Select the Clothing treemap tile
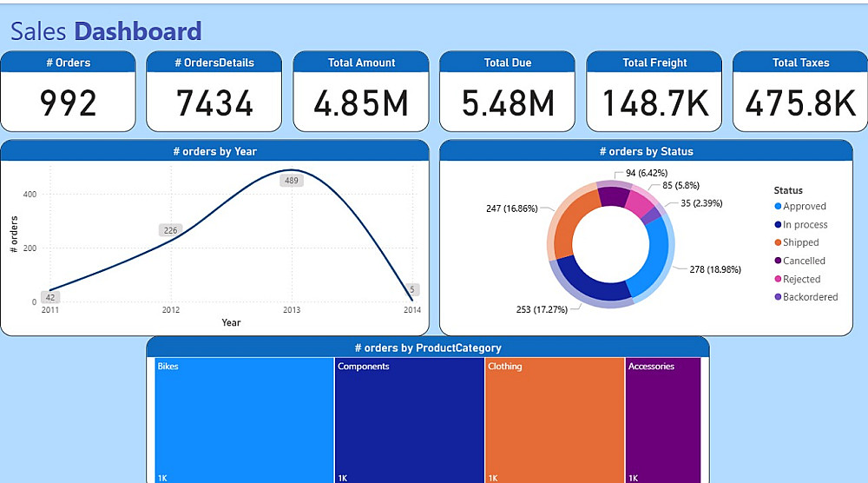Screen dimensions: 868x483 [556, 420]
